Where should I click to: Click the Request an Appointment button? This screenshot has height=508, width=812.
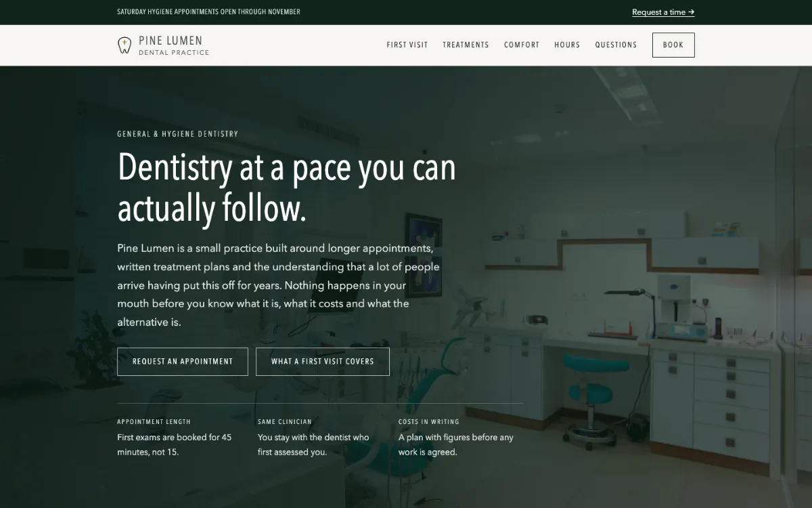[183, 362]
